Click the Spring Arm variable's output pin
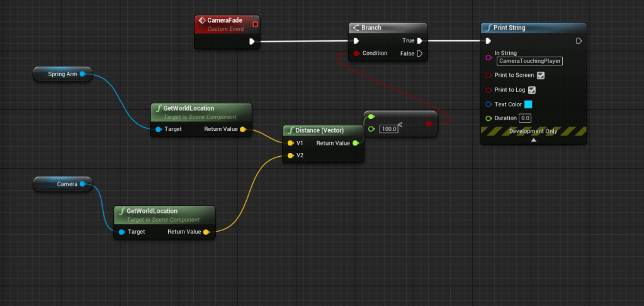The image size is (644, 306). [82, 74]
